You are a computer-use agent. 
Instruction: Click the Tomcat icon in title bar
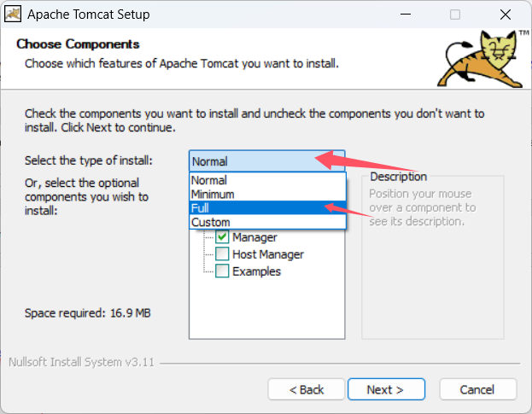(13, 15)
